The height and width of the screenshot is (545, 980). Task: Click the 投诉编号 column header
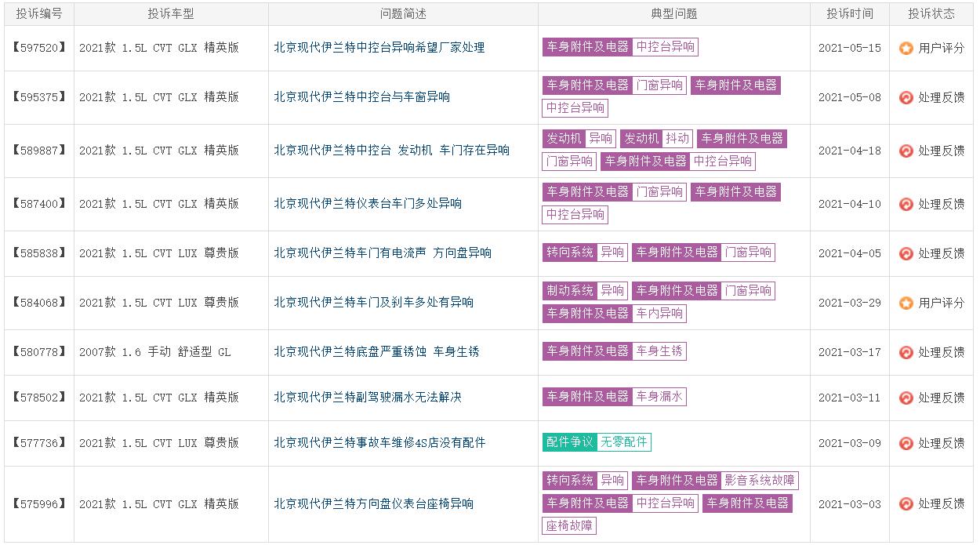click(x=39, y=13)
